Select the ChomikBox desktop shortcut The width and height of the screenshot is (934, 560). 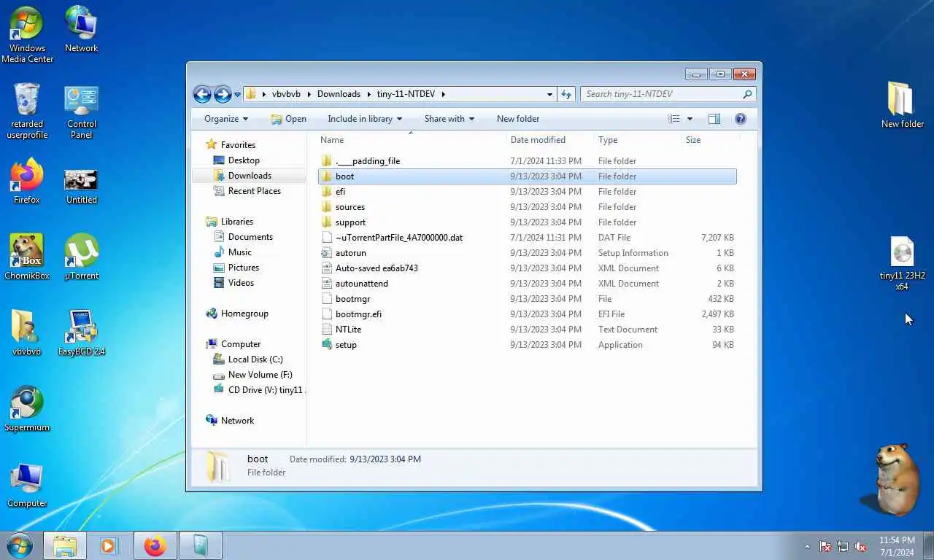click(x=27, y=257)
